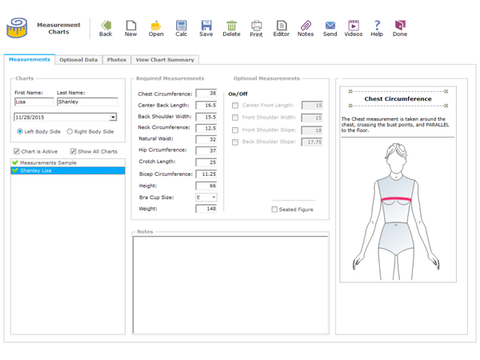Select Shanley Lisa chart in list
This screenshot has width=480, height=360.
68,171
